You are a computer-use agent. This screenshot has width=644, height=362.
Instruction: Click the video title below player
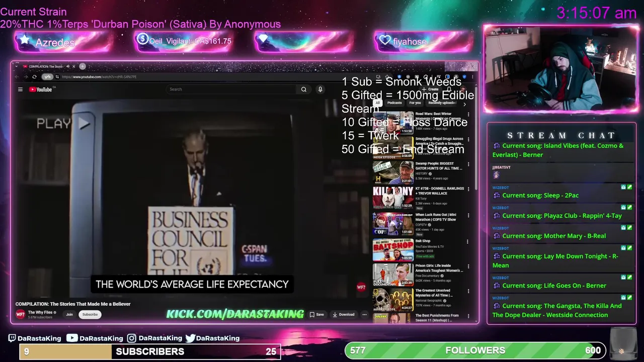tap(73, 304)
